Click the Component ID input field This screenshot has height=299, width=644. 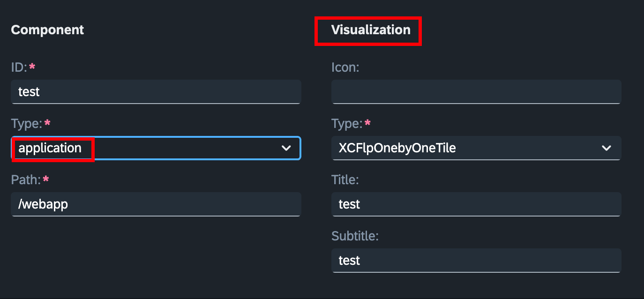click(x=156, y=92)
